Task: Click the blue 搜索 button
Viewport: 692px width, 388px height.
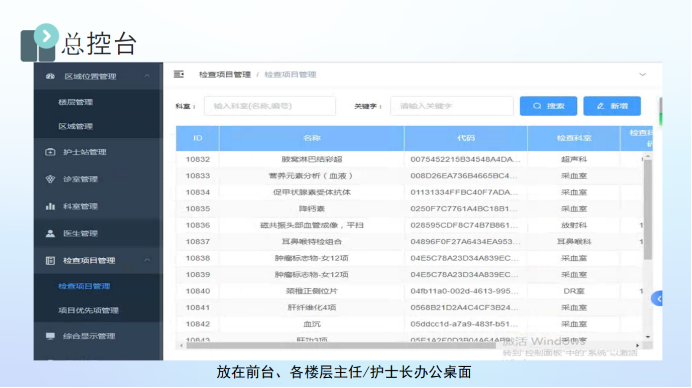Action: 548,106
